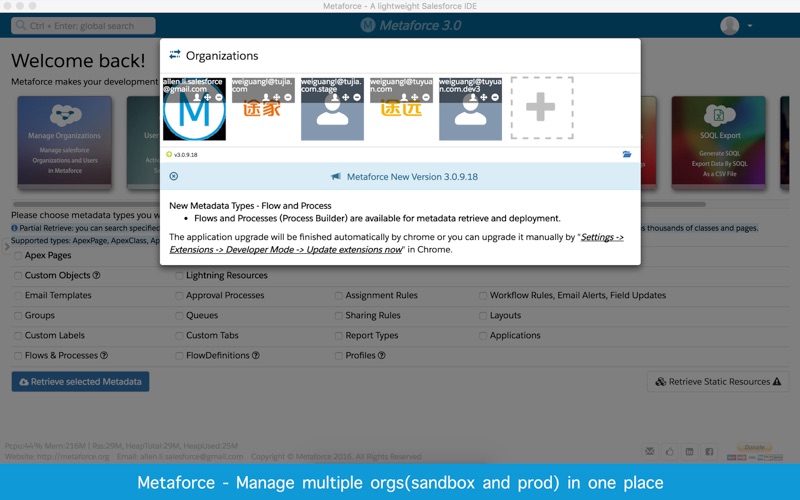This screenshot has height=500, width=800.
Task: Open the Facebook icon in footer
Action: pyautogui.click(x=709, y=451)
